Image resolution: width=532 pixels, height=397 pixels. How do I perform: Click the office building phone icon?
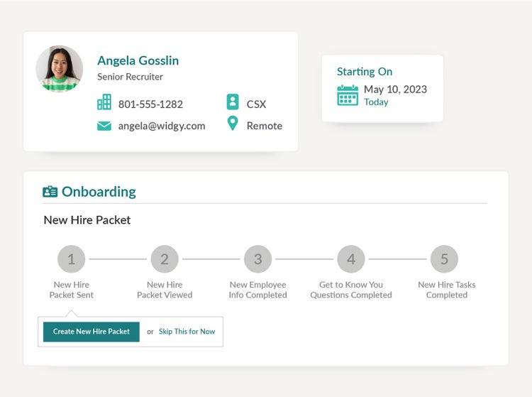pos(104,103)
